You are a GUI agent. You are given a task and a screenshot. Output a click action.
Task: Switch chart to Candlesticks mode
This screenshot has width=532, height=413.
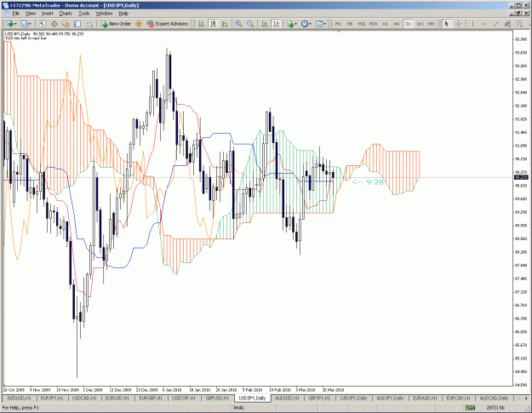(x=213, y=24)
